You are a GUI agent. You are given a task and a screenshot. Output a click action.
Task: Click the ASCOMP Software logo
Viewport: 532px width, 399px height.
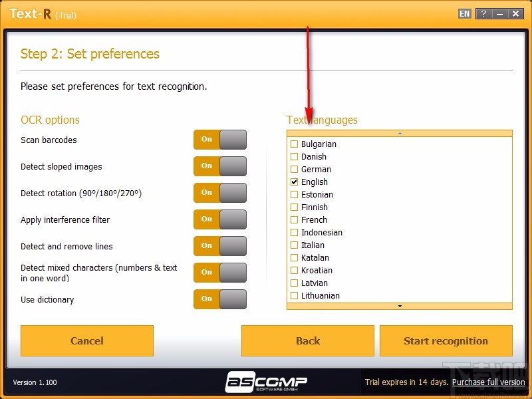click(x=266, y=382)
